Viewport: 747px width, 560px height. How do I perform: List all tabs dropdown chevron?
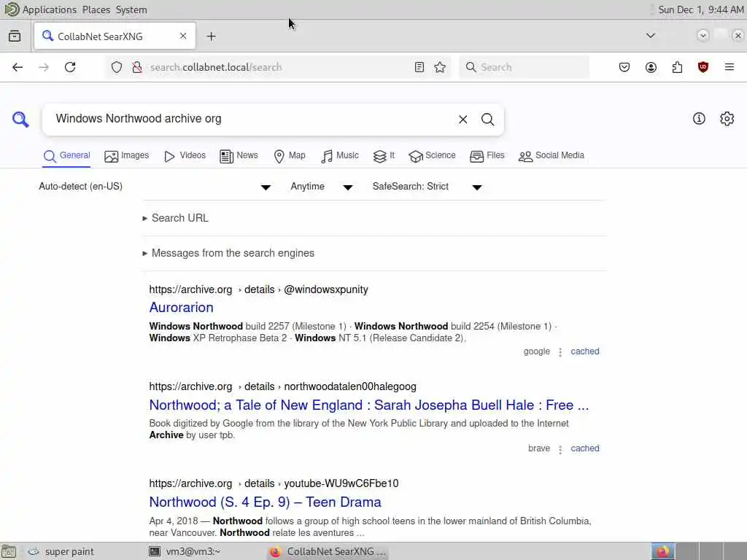pos(650,36)
